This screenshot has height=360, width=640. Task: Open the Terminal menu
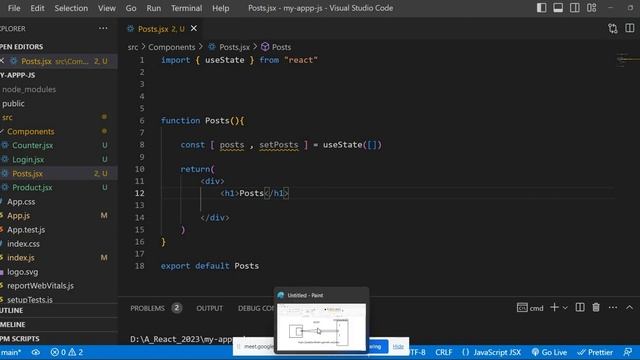coord(186,8)
